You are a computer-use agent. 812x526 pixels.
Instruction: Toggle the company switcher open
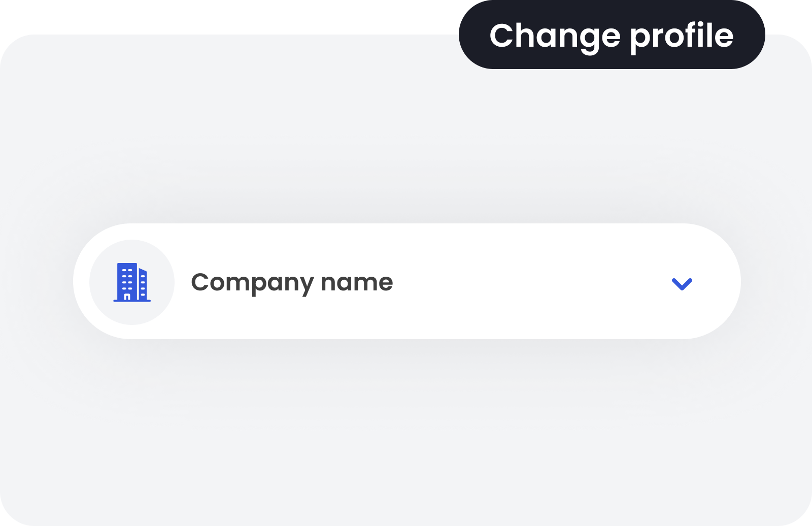[x=682, y=284]
